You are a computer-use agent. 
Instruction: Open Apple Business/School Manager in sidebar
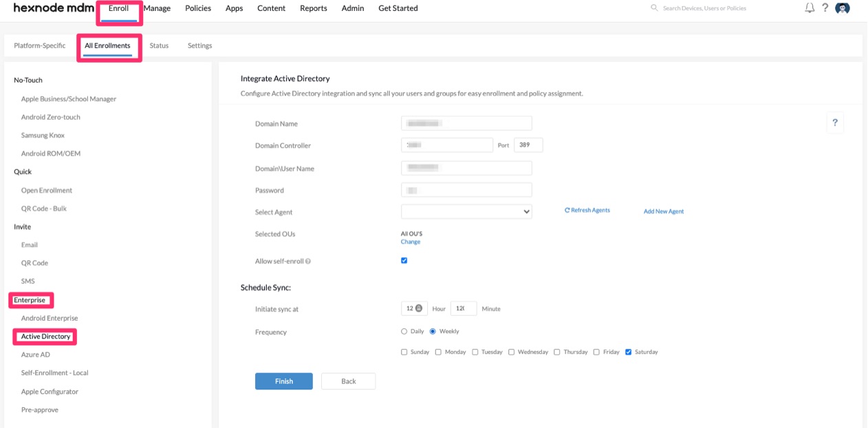click(69, 99)
